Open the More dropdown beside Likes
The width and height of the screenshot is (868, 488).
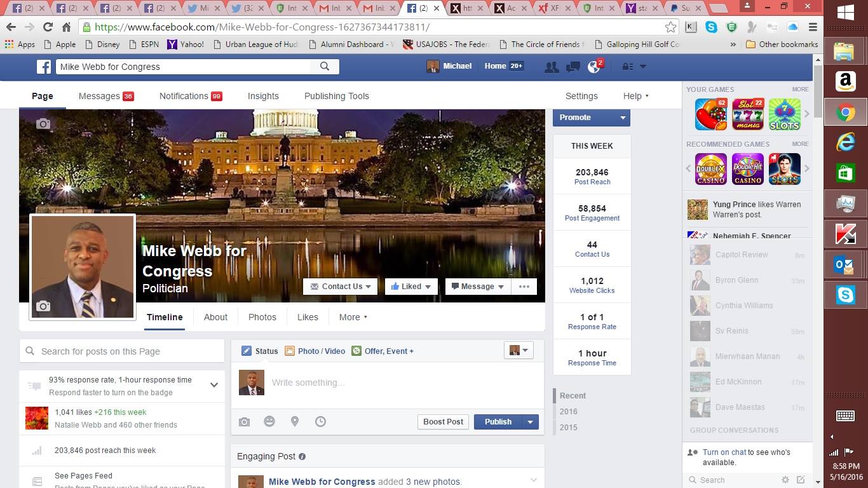(x=353, y=317)
